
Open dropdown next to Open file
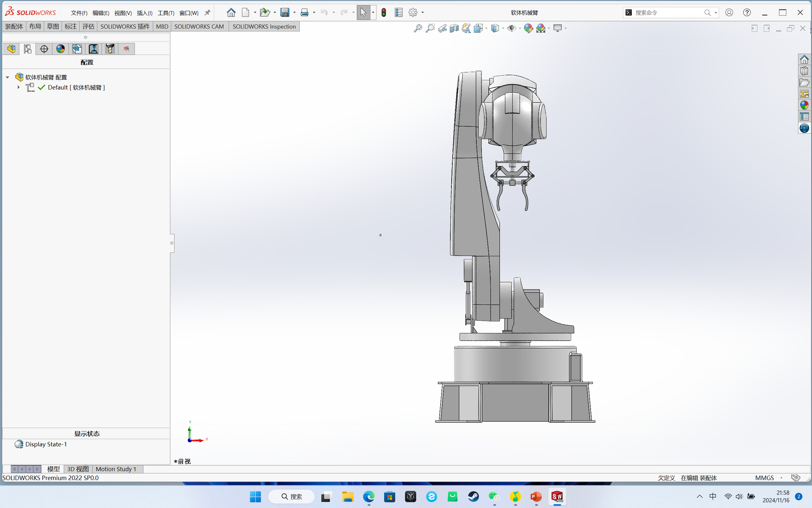click(275, 12)
